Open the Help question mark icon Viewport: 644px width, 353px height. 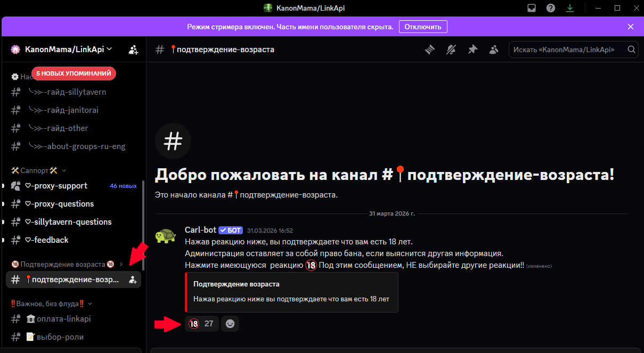click(551, 8)
